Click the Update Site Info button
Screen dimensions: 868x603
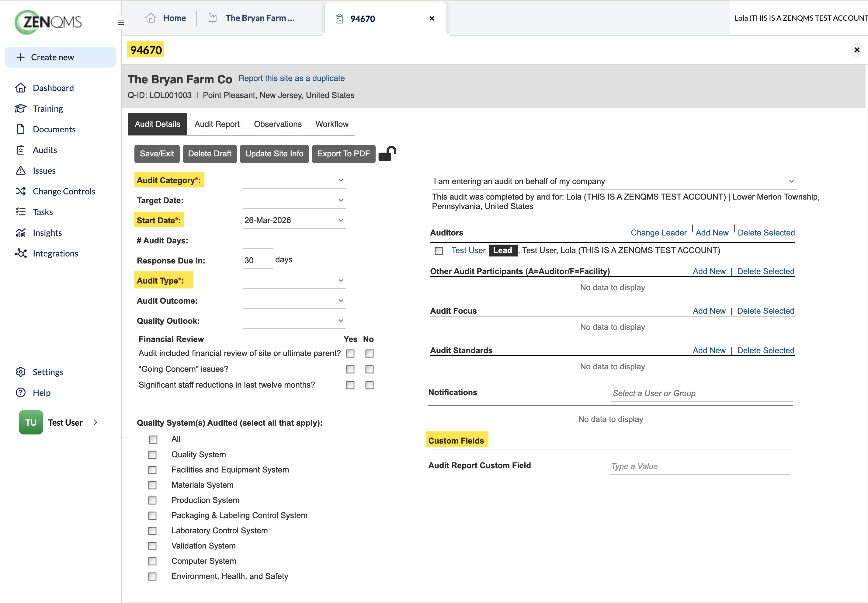pyautogui.click(x=274, y=153)
